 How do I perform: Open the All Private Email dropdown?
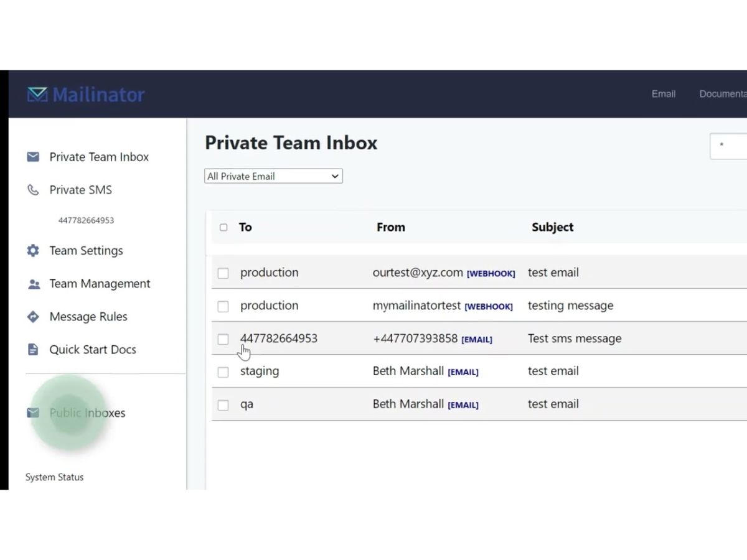point(273,176)
